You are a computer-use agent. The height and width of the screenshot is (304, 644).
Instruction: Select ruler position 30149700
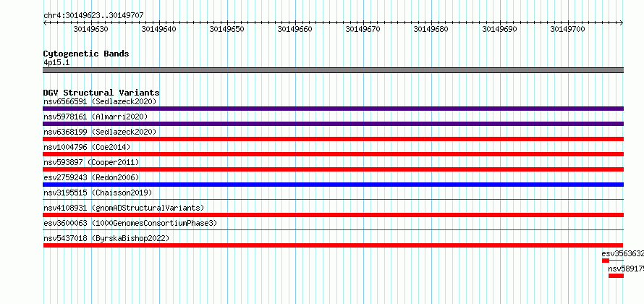point(567,29)
